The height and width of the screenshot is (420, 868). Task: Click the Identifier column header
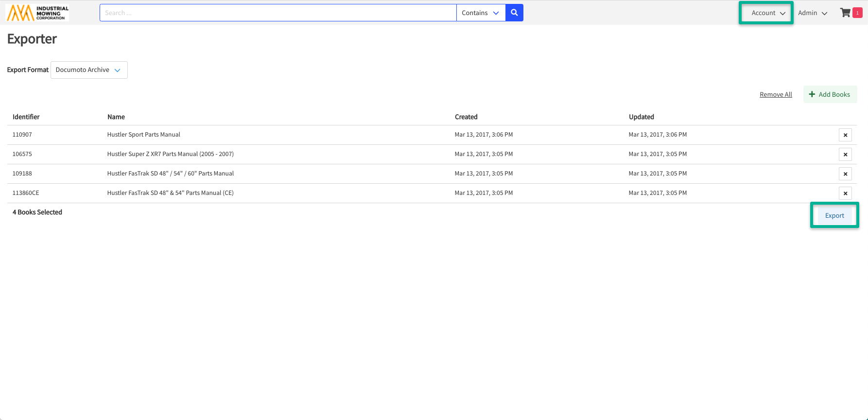click(26, 117)
